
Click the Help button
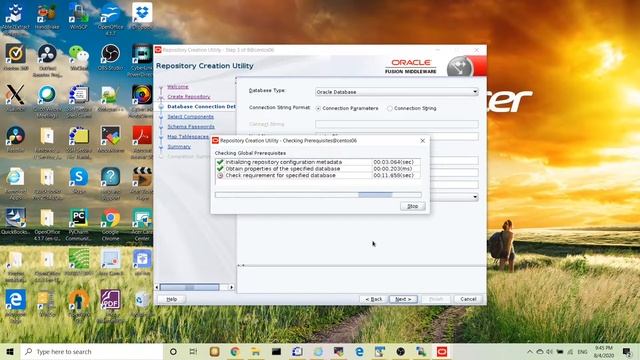171,299
